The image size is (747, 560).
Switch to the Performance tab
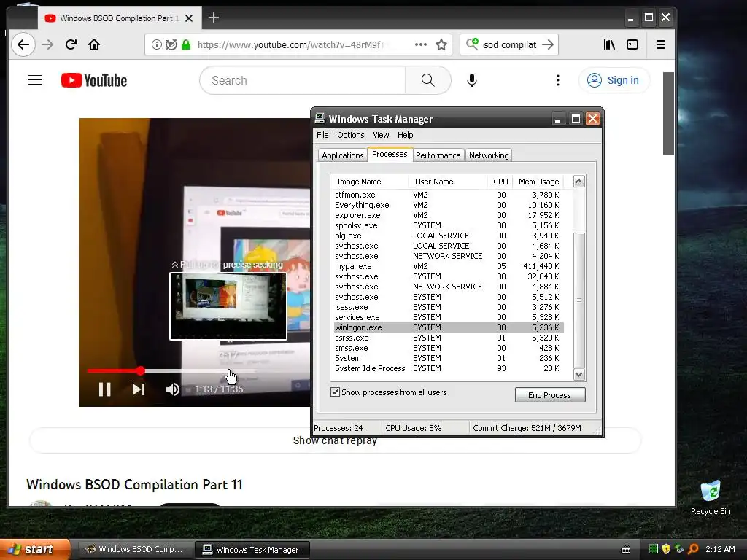438,155
